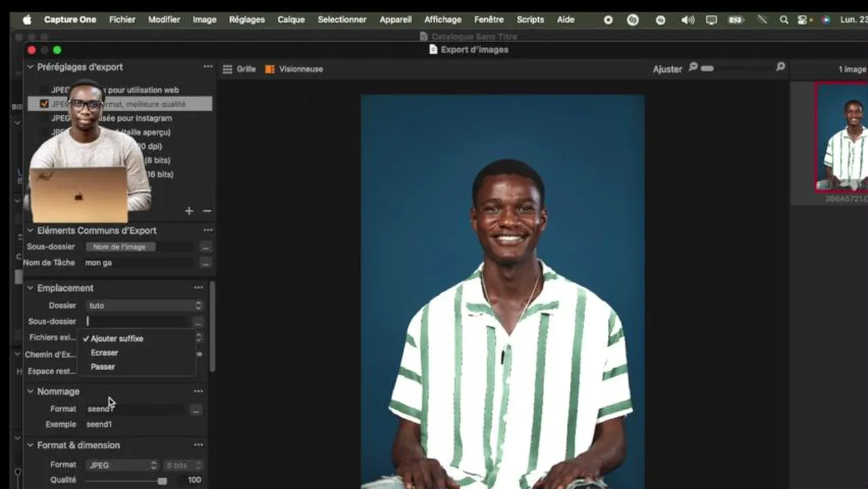Screen dimensions: 868x489
Task: Click the '...' button next to naming Format
Action: (x=196, y=410)
